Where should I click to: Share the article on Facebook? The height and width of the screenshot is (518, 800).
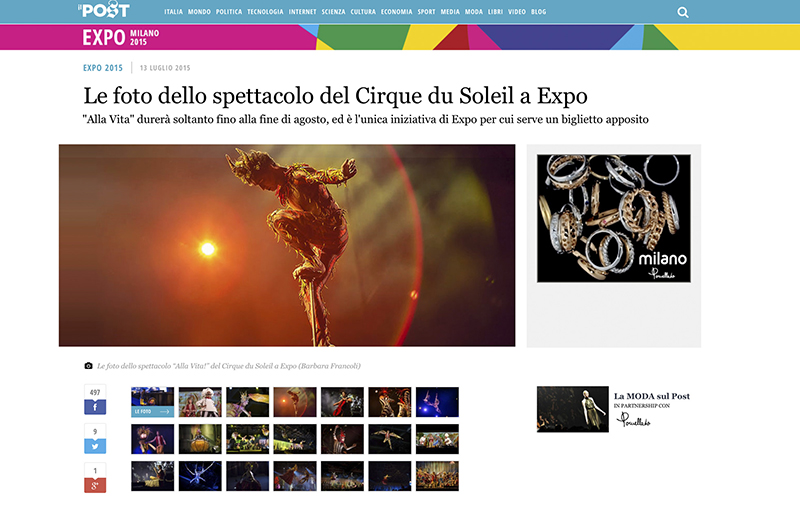tap(95, 407)
